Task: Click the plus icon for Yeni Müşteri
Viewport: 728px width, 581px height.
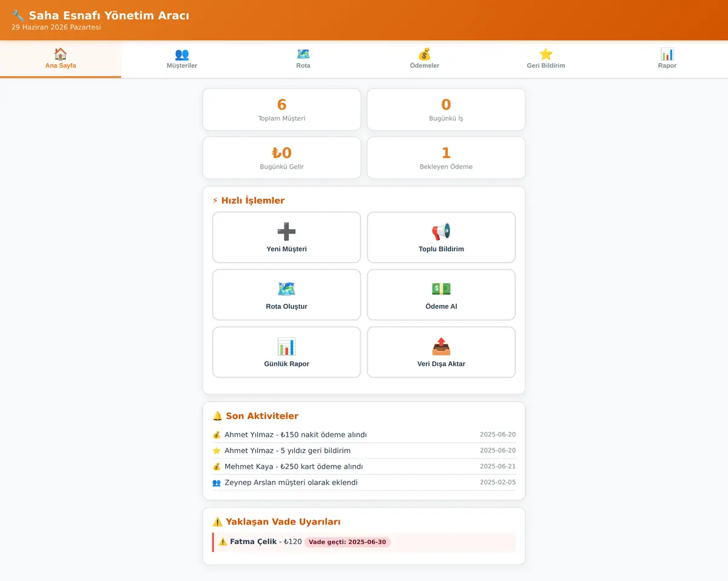Action: coord(286,231)
